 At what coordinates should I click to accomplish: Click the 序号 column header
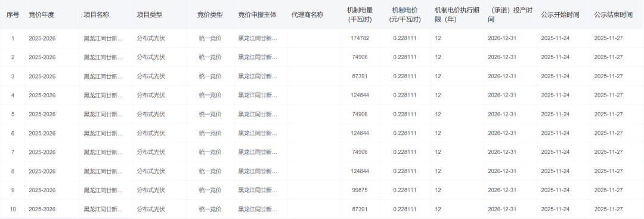click(x=13, y=15)
